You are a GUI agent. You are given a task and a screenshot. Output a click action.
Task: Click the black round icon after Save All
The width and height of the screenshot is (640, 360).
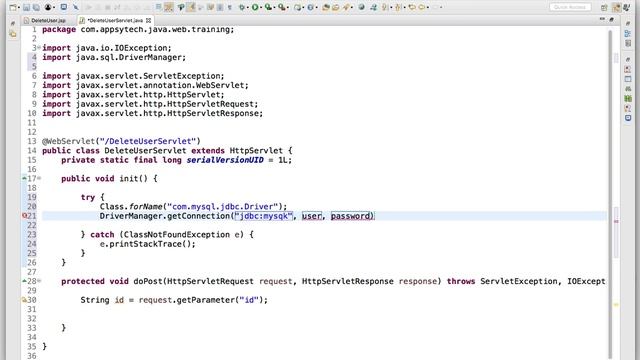48,7
